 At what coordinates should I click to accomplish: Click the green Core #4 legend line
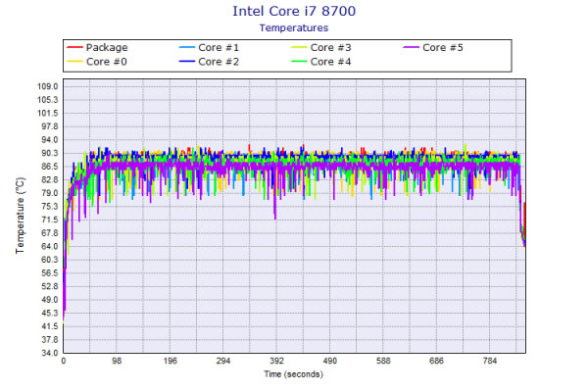299,62
